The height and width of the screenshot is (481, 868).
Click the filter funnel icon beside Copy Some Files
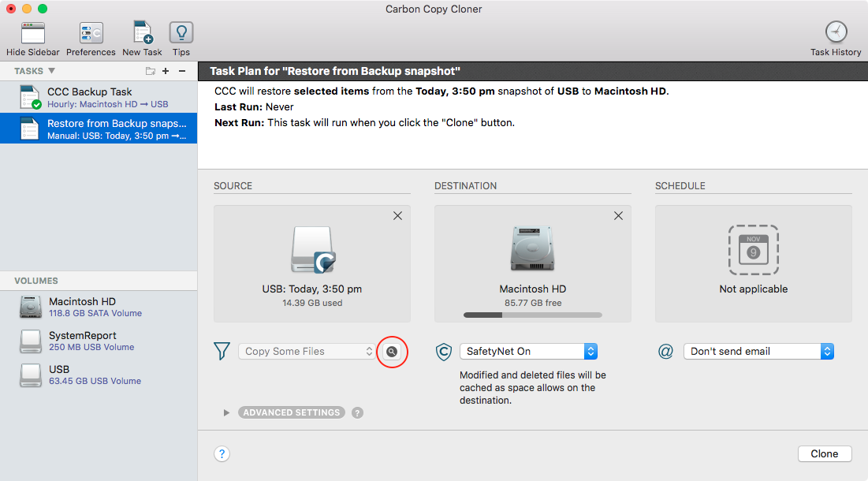pyautogui.click(x=222, y=351)
